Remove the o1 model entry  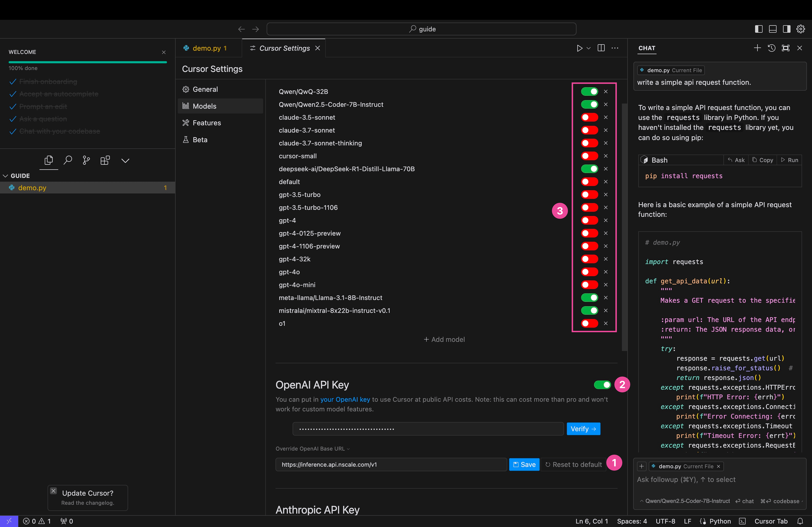(606, 323)
